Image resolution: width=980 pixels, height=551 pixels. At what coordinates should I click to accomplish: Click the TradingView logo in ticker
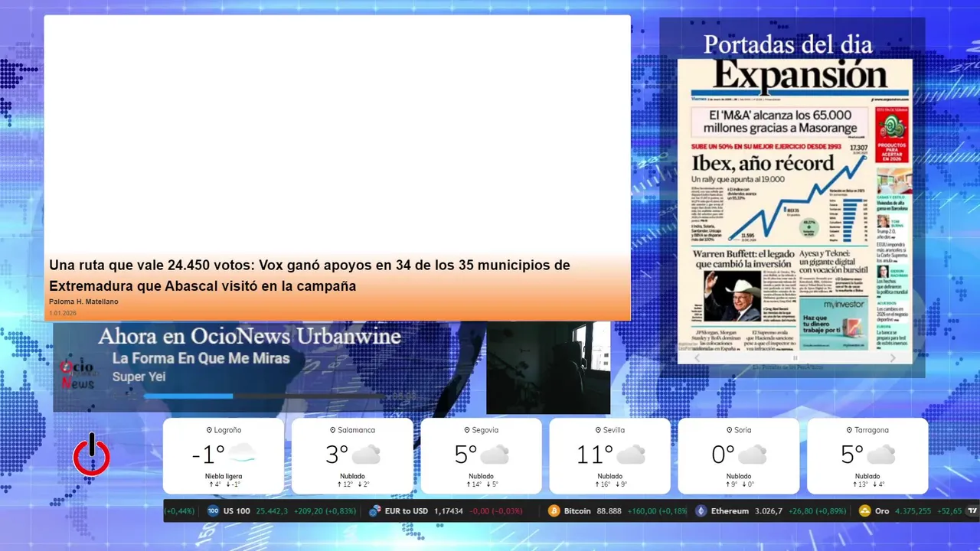click(x=973, y=510)
